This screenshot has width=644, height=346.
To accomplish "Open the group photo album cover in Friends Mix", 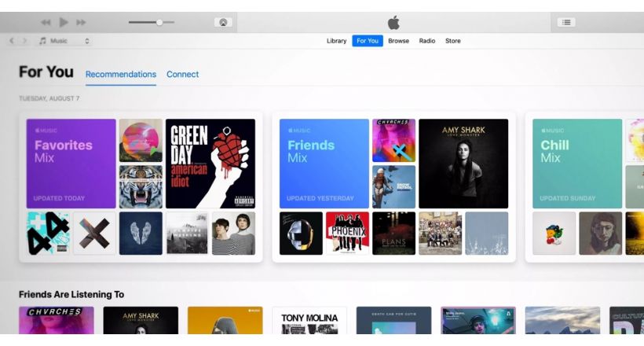I will (x=441, y=234).
